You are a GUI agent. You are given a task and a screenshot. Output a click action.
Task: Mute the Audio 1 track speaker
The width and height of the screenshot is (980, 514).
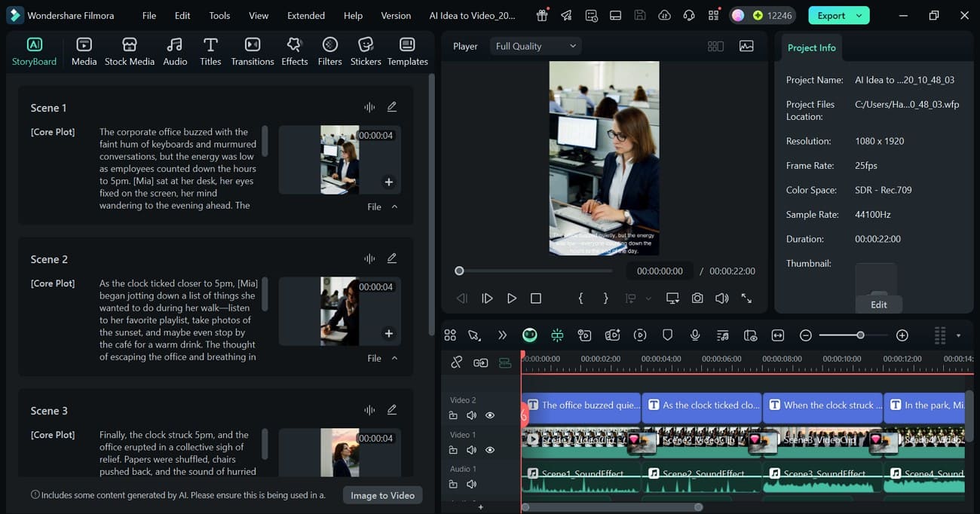[471, 484]
